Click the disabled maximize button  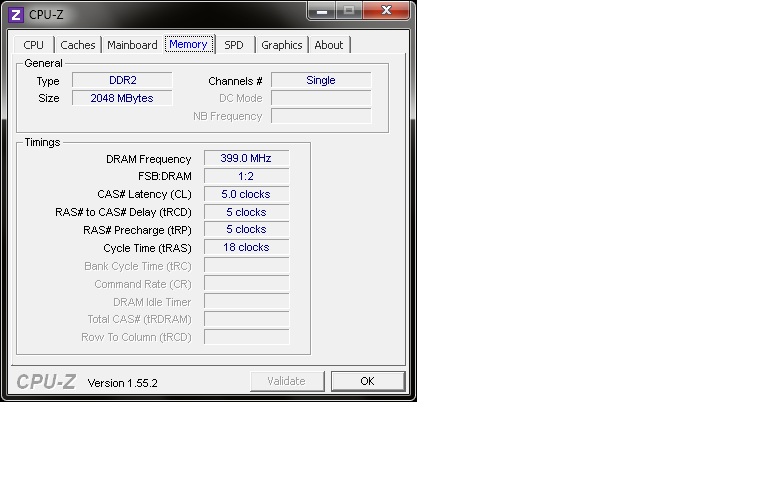[349, 11]
